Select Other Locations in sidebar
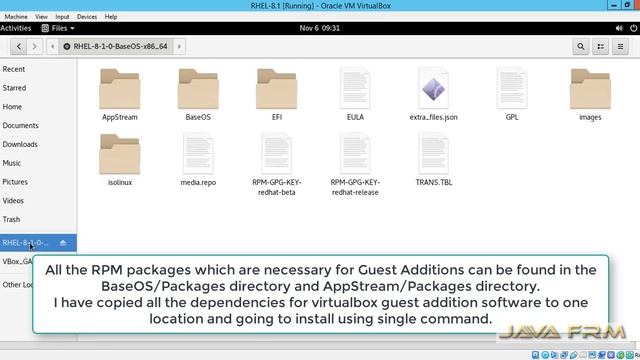The image size is (640, 360). 17,284
